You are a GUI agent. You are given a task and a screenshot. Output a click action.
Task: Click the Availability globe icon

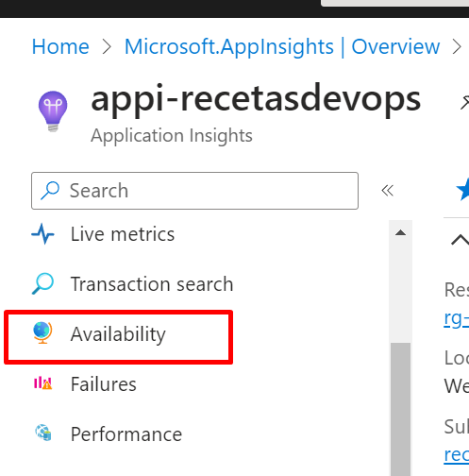tap(42, 333)
